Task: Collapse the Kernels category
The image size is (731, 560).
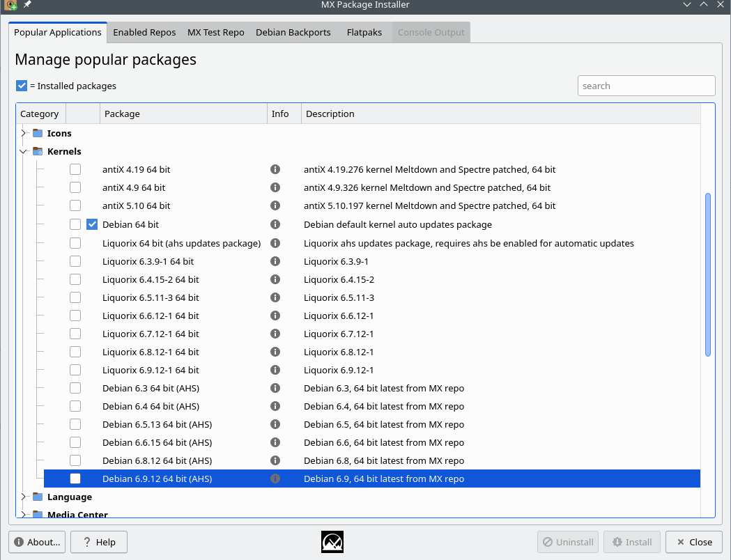Action: pos(23,151)
